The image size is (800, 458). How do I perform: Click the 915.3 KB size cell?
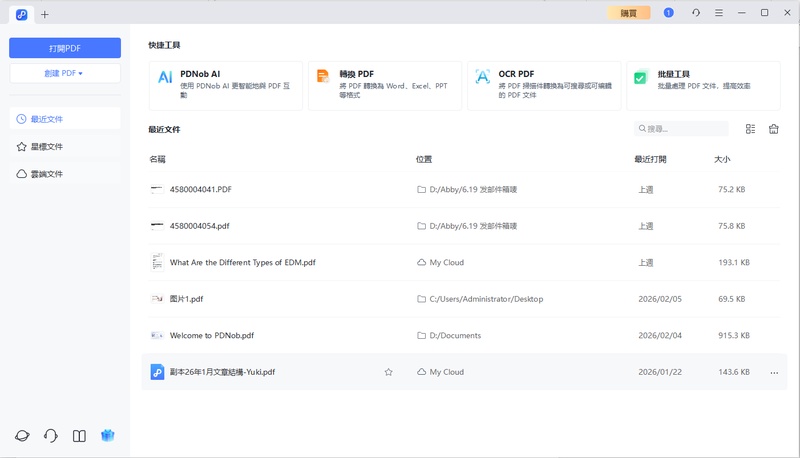734,336
